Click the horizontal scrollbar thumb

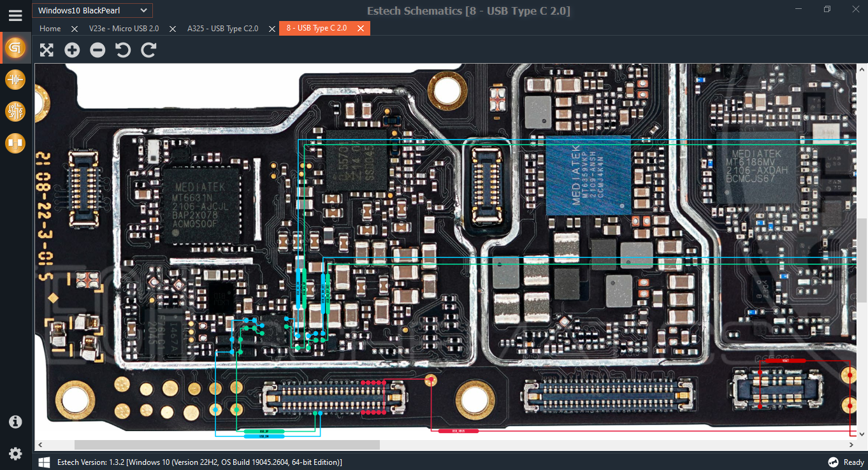pos(227,445)
